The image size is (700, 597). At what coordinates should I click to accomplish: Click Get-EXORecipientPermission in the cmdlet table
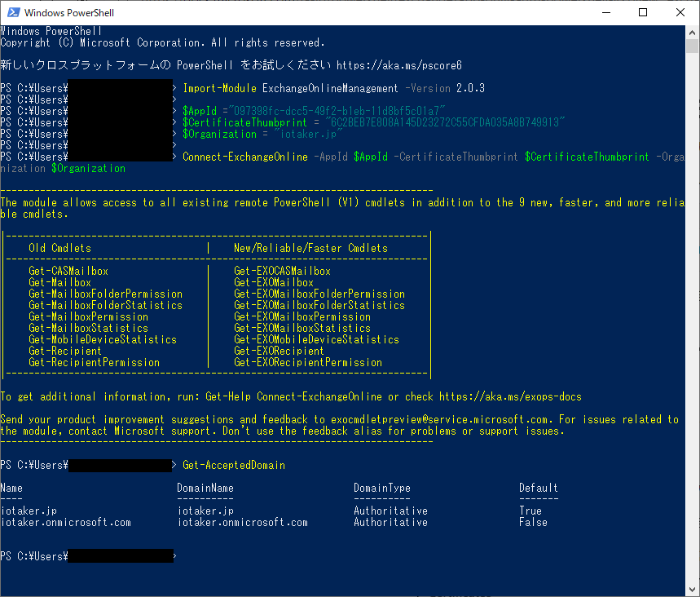307,362
